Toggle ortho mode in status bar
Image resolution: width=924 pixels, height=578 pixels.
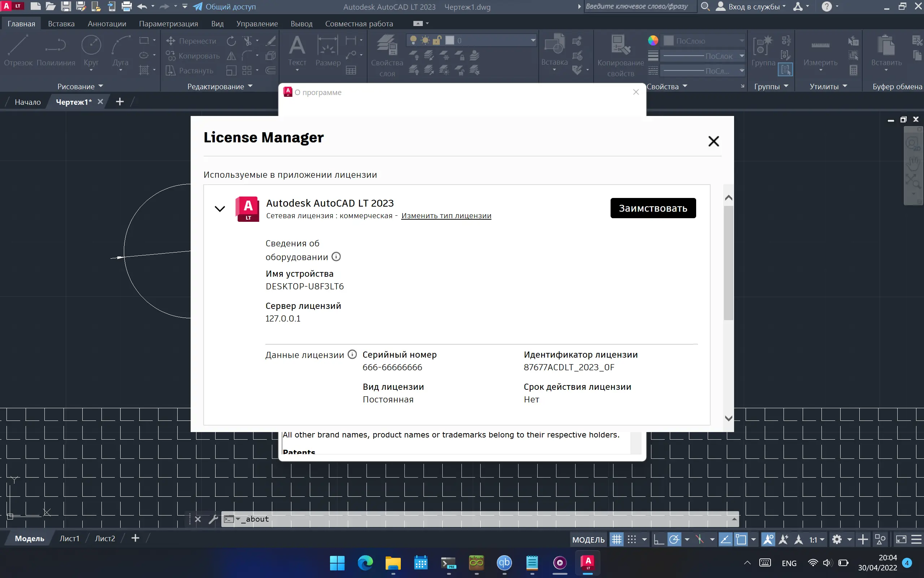pos(659,539)
